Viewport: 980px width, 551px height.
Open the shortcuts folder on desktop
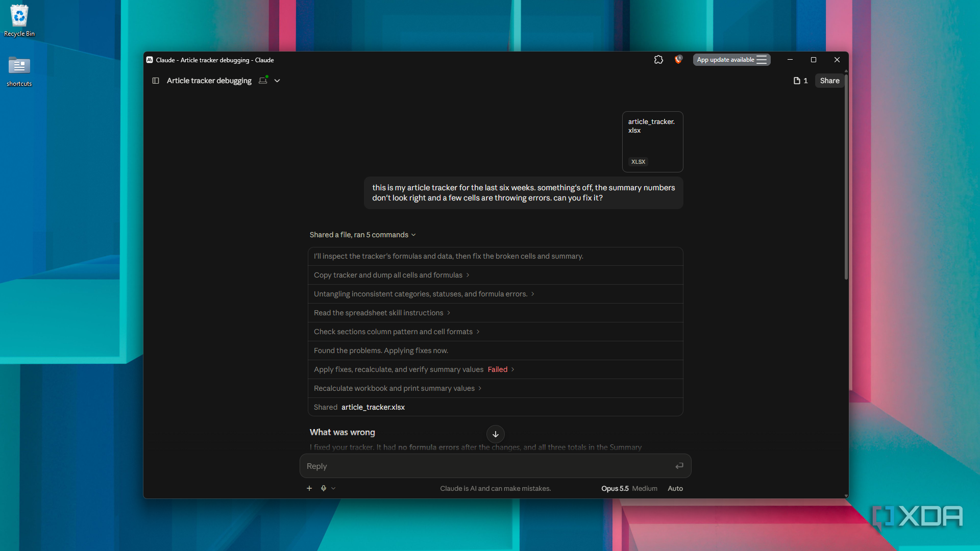click(19, 71)
